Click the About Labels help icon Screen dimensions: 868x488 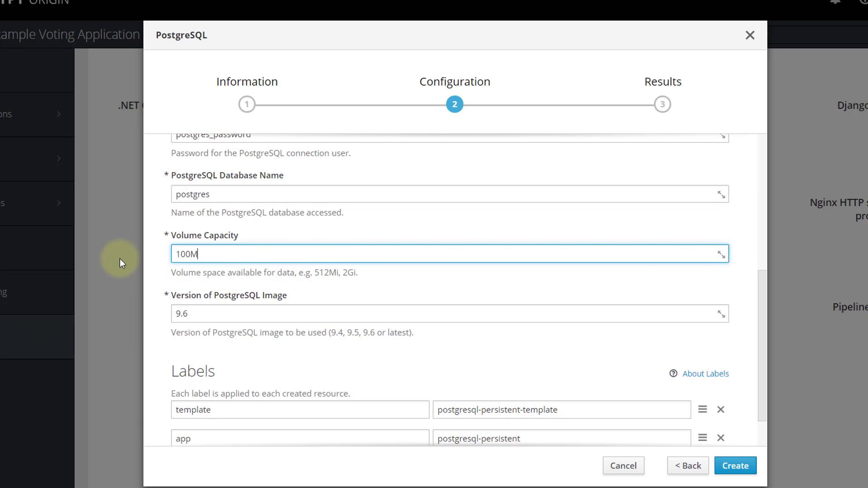point(673,374)
